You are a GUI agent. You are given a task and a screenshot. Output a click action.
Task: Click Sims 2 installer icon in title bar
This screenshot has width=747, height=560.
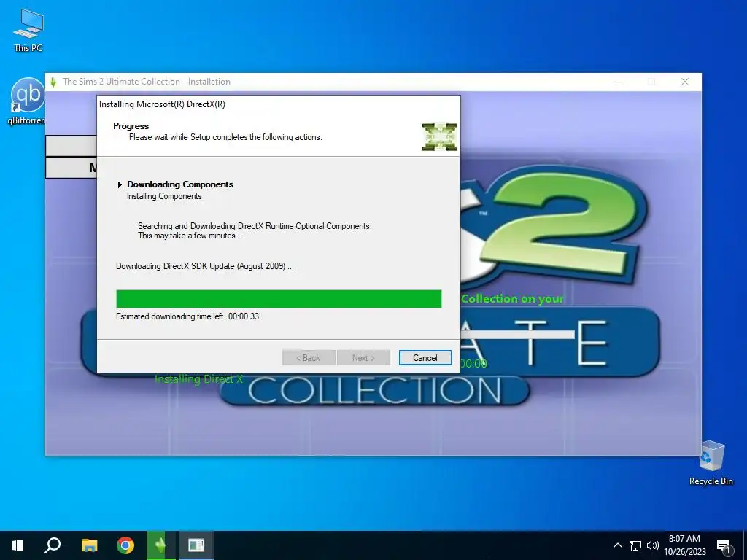coord(53,82)
